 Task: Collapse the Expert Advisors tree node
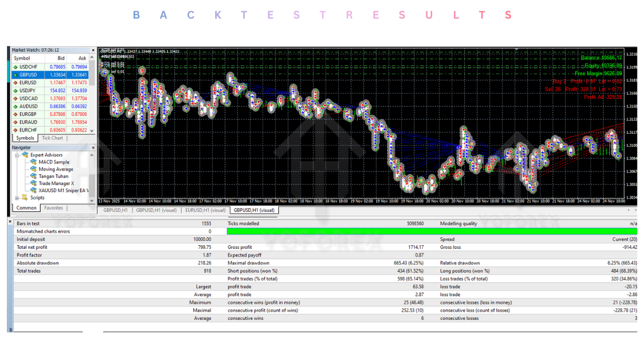point(17,155)
